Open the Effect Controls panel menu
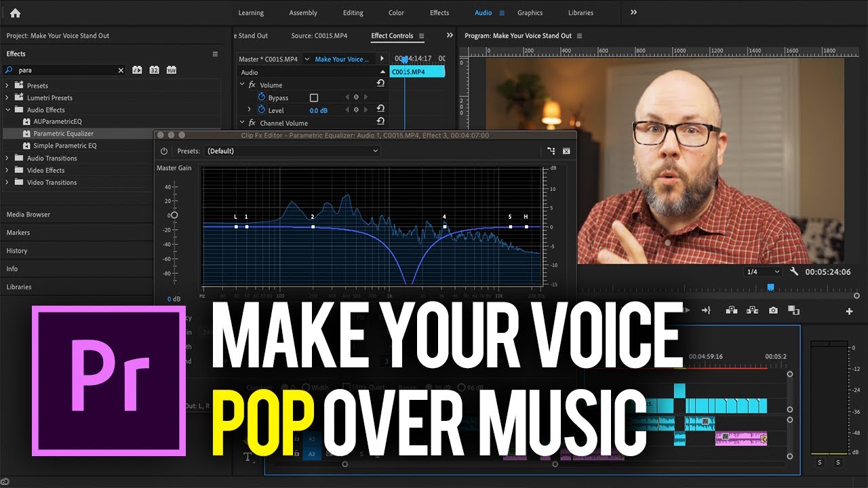 421,36
